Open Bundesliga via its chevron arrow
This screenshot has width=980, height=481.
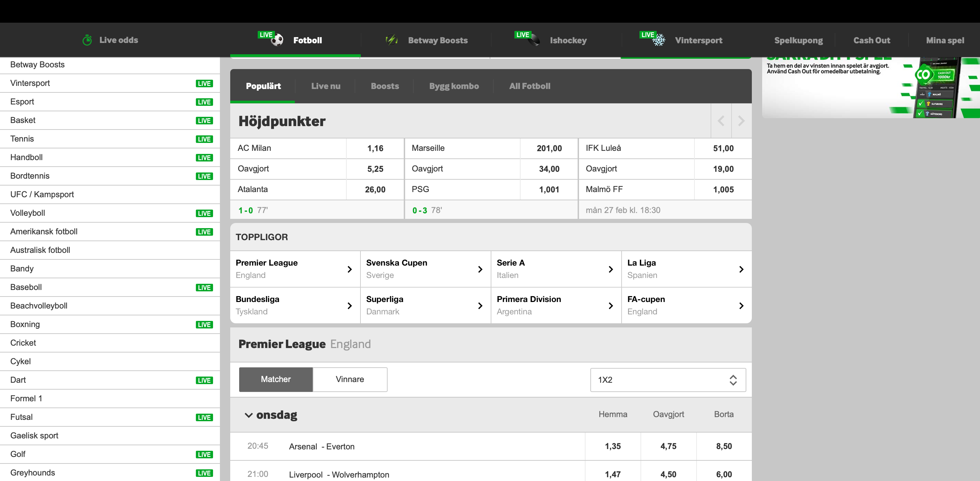349,306
